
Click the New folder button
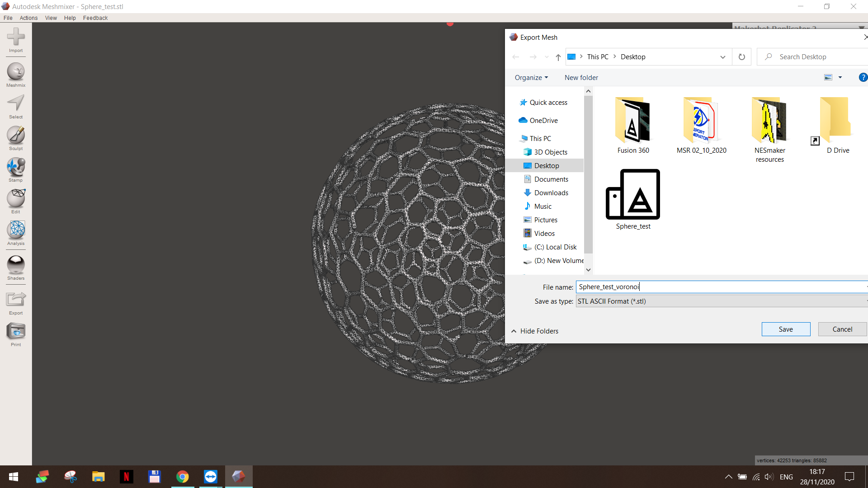point(581,78)
